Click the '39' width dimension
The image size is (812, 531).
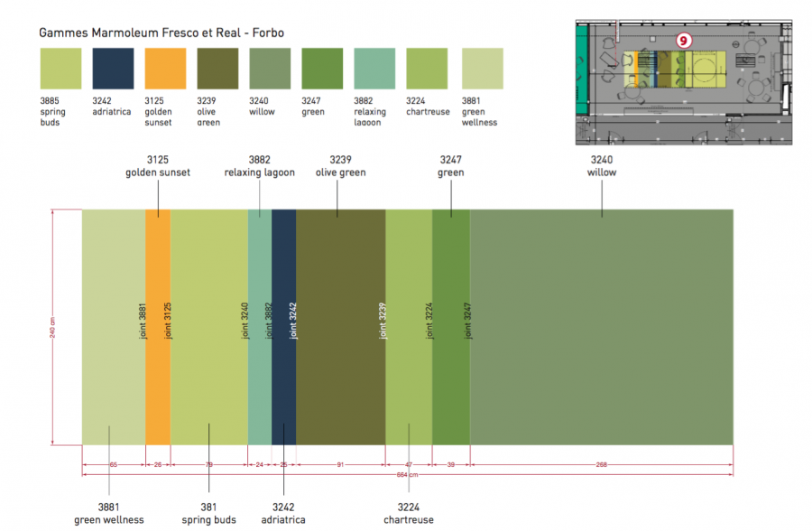coord(451,464)
